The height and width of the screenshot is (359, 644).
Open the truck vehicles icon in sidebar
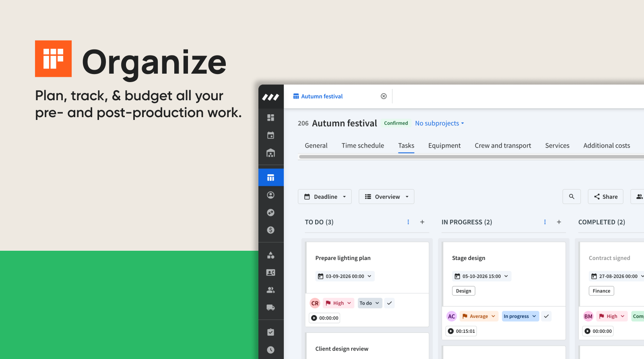coord(270,307)
